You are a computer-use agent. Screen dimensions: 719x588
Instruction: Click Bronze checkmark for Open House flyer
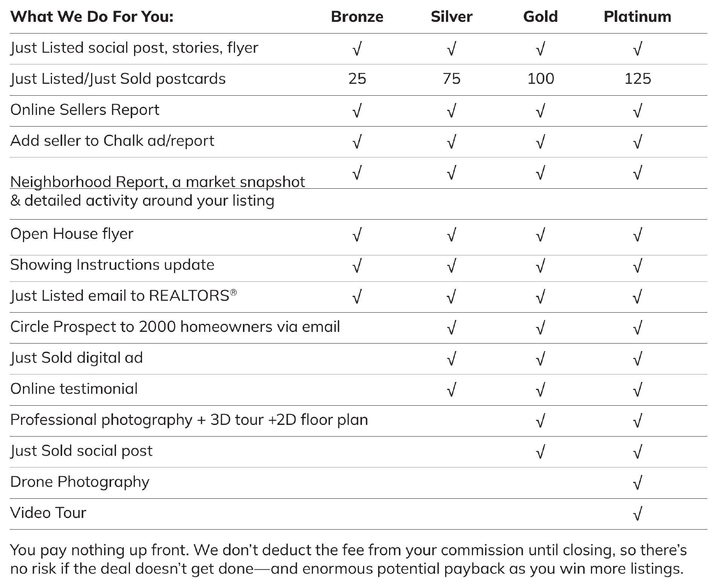(357, 235)
